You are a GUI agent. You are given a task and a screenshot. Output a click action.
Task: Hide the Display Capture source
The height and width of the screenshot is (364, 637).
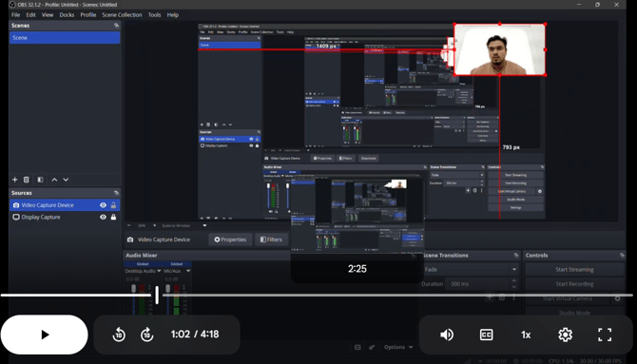(x=104, y=217)
